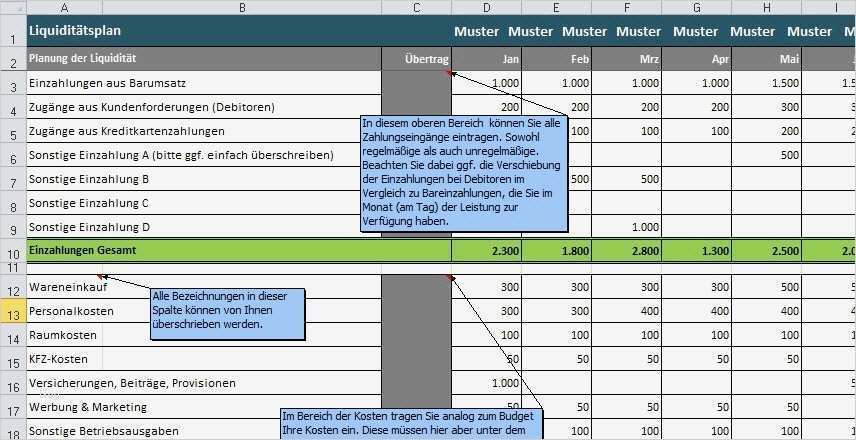Click 'Versicherungen, Beiträge, Provisionen' label
856x440 pixels.
tap(132, 383)
